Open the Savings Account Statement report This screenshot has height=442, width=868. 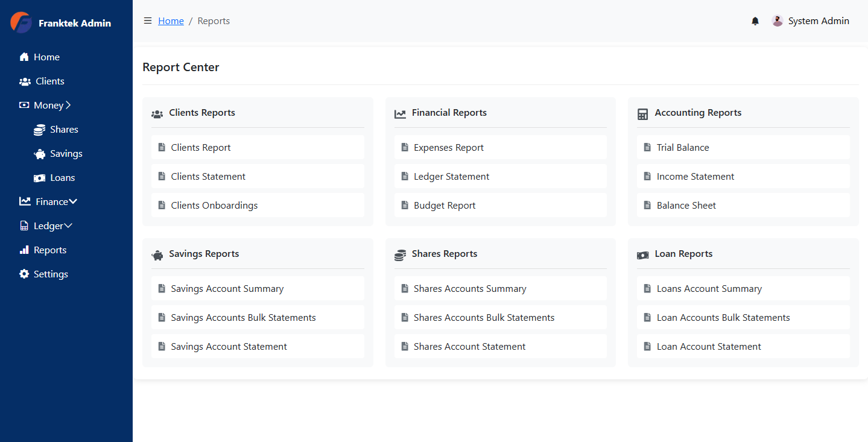(229, 346)
